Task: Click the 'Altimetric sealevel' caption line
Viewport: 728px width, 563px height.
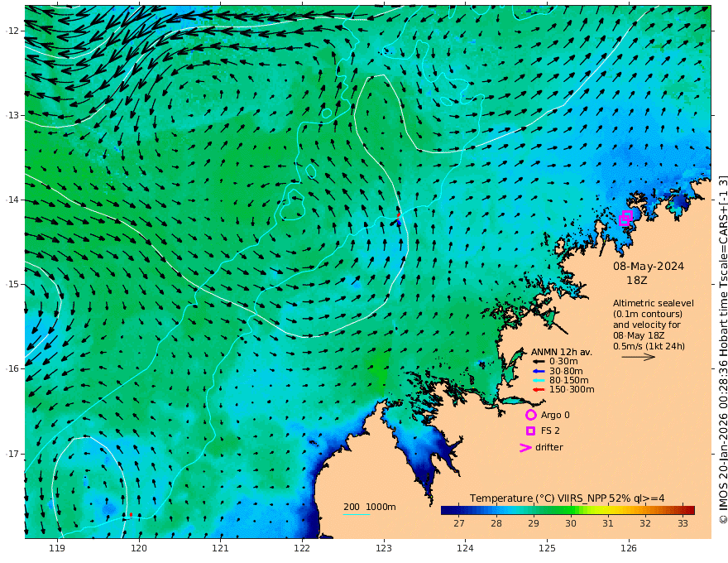Action: point(654,303)
